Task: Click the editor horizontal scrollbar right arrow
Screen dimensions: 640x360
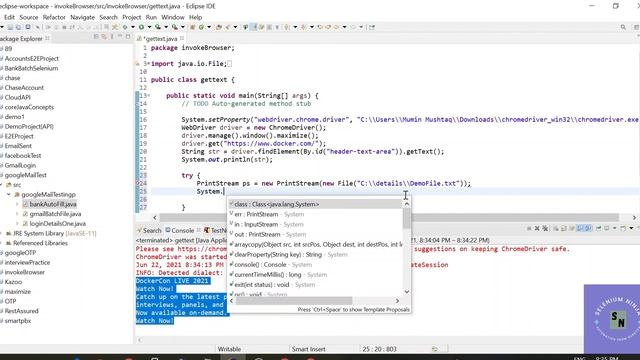Action: point(634,218)
